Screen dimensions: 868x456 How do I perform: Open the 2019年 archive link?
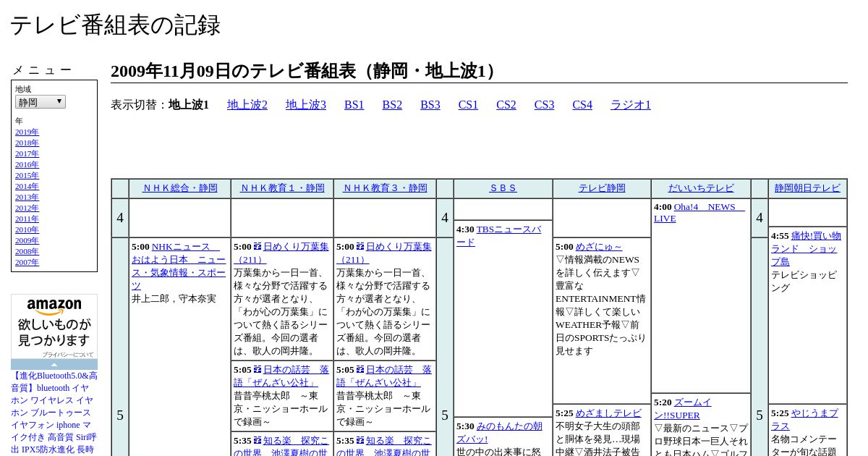(x=27, y=132)
